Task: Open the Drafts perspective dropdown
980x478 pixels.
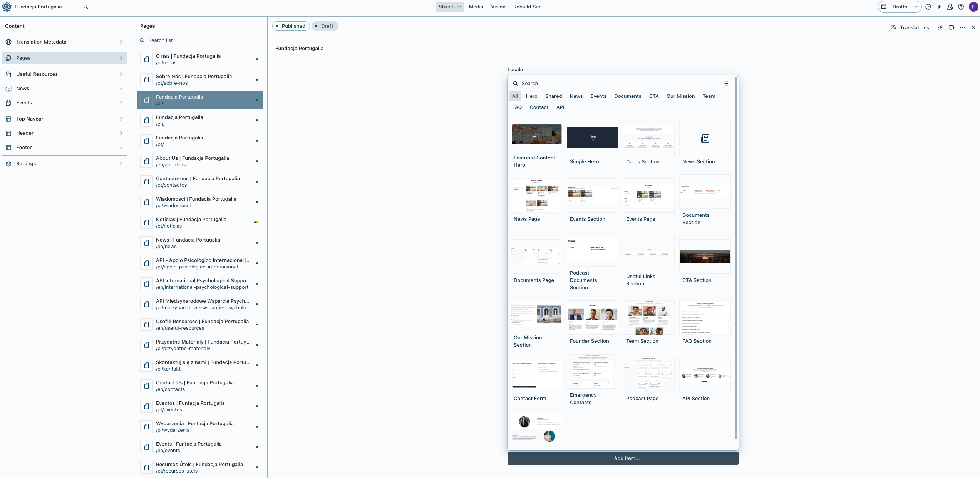Action: tap(900, 7)
